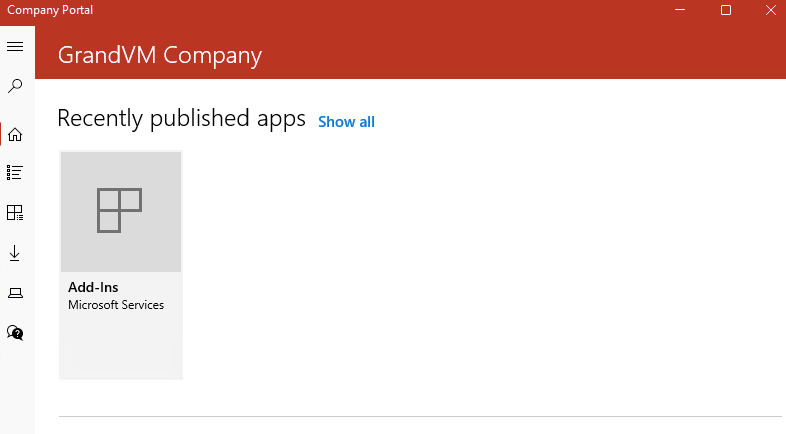786x434 pixels.
Task: Open the Help and support icon
Action: pos(15,332)
